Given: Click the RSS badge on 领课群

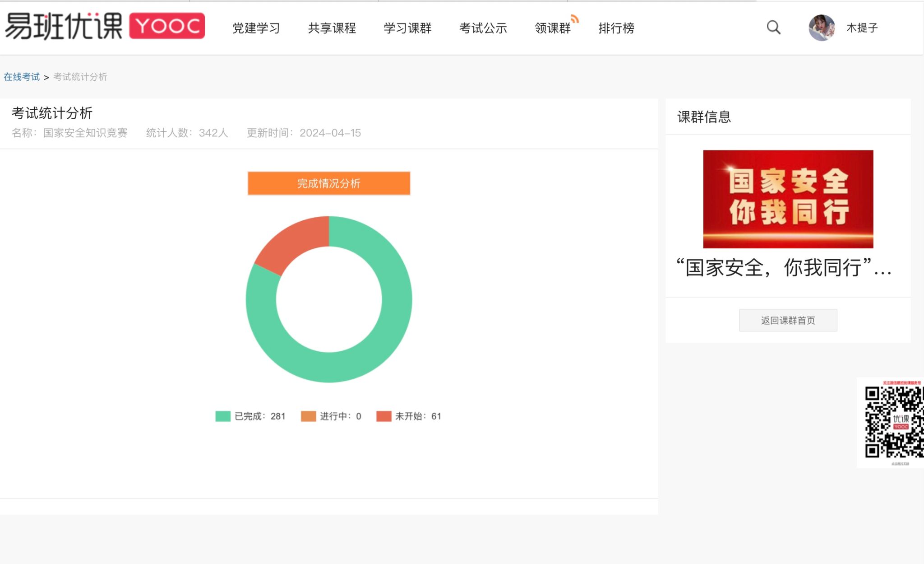Looking at the screenshot, I should click(x=574, y=19).
